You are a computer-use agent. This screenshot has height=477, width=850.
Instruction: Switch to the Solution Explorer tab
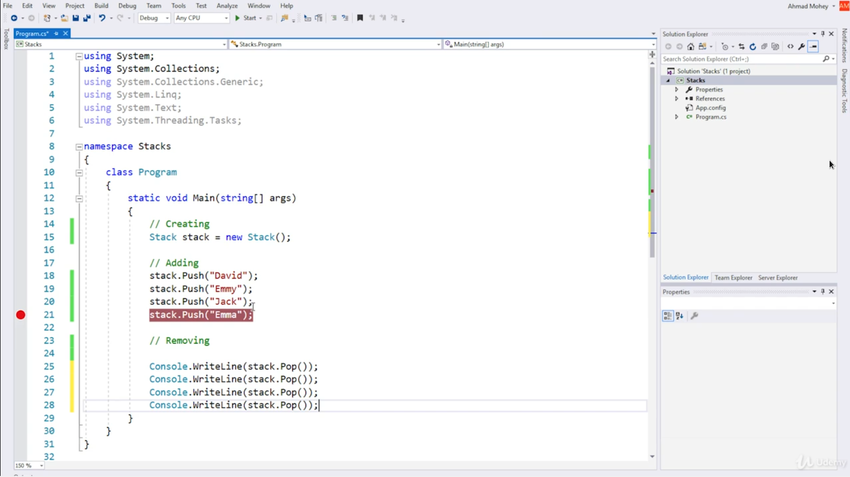pos(686,278)
